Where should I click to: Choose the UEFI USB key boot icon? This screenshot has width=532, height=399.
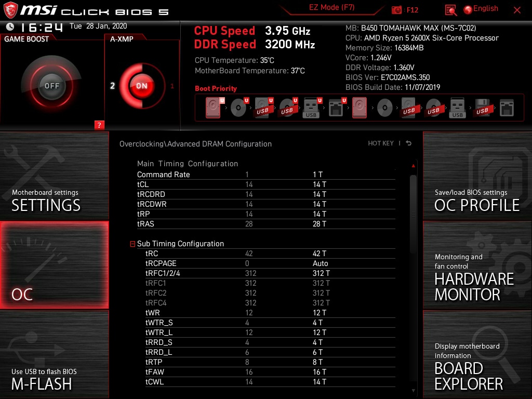(x=312, y=108)
